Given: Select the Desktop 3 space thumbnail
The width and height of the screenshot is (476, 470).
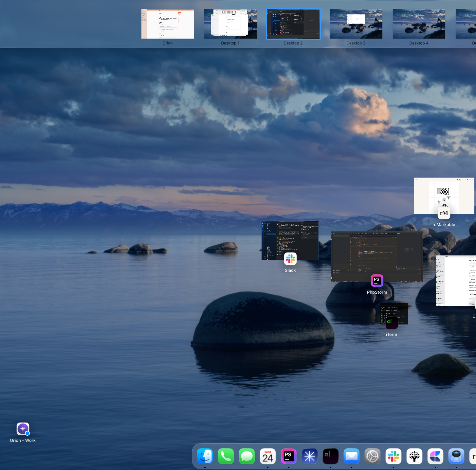Looking at the screenshot, I should 356,24.
